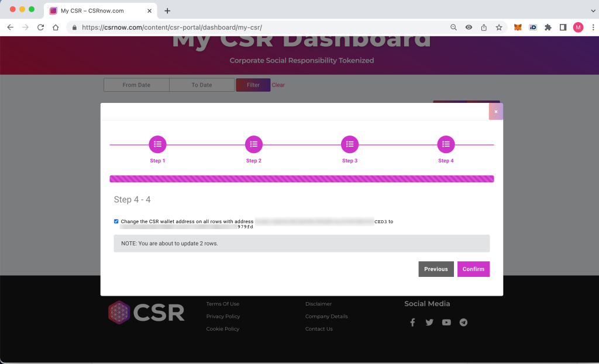Open the zoom magnifier icon in address bar

tap(453, 27)
